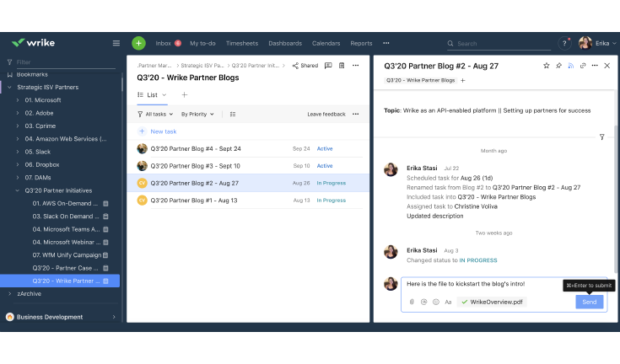The image size is (620, 364).
Task: Expand the 01. Microsoft folder
Action: pyautogui.click(x=18, y=100)
